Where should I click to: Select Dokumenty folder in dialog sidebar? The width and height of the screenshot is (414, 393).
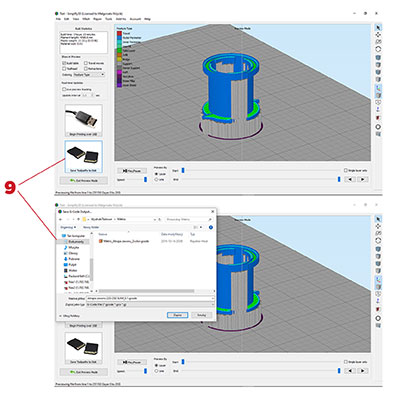click(74, 242)
